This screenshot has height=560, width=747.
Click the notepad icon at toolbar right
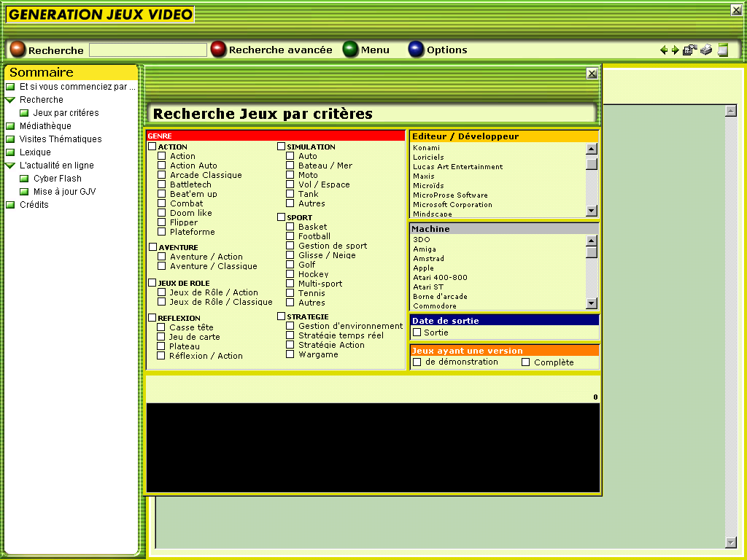click(x=723, y=50)
